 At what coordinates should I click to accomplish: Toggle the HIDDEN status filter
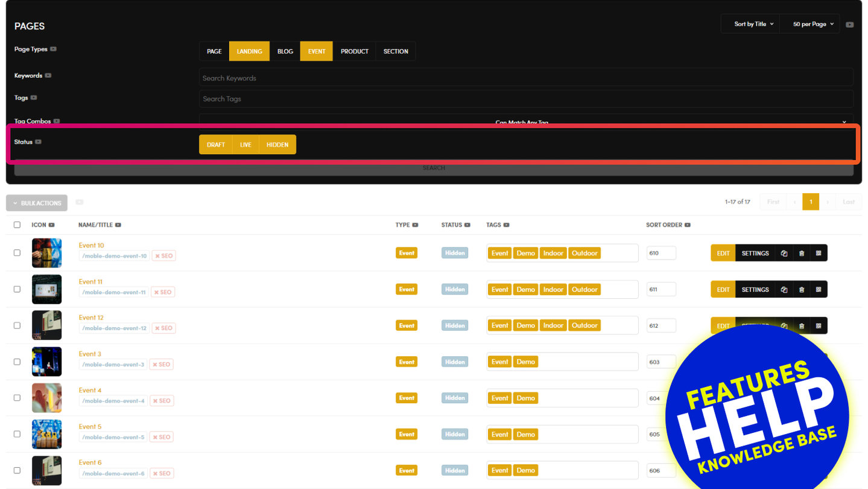pyautogui.click(x=277, y=145)
